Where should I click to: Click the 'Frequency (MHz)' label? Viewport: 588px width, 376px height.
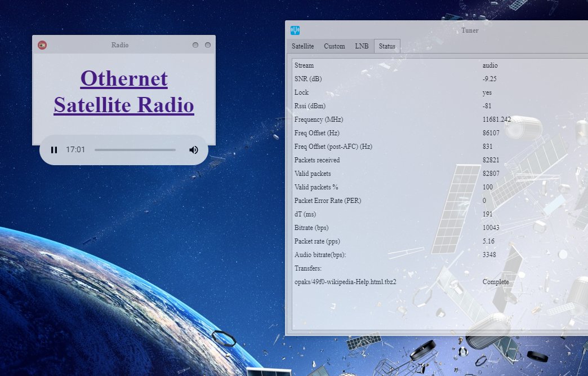pos(319,120)
